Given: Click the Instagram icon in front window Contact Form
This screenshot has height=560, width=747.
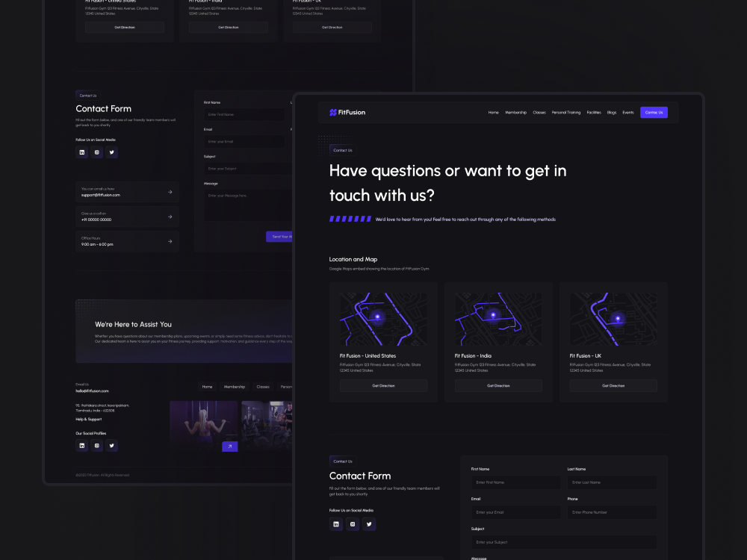Looking at the screenshot, I should 353,524.
